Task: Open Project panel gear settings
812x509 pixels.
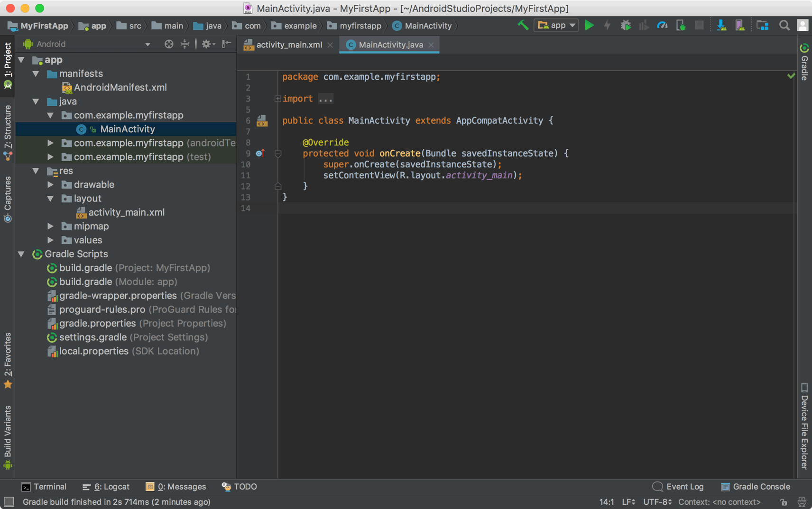Action: (208, 44)
